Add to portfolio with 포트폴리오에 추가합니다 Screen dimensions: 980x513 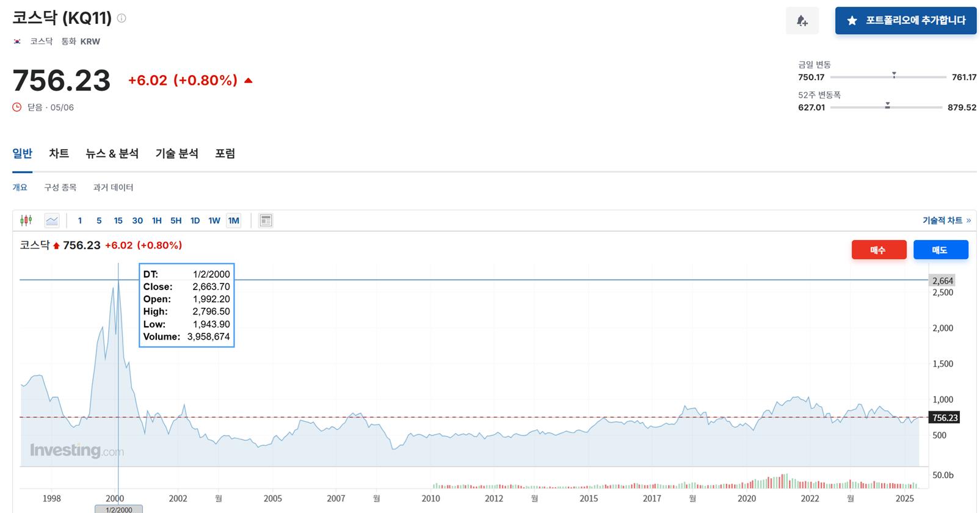pyautogui.click(x=906, y=21)
